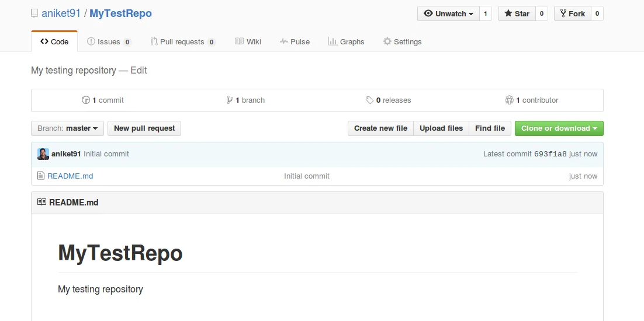Click the commit history clock icon
644x321 pixels.
86,100
